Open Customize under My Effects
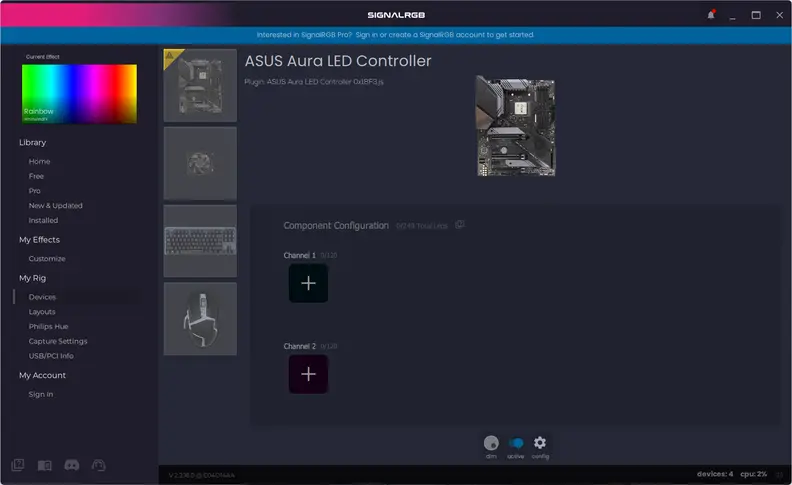 (47, 259)
